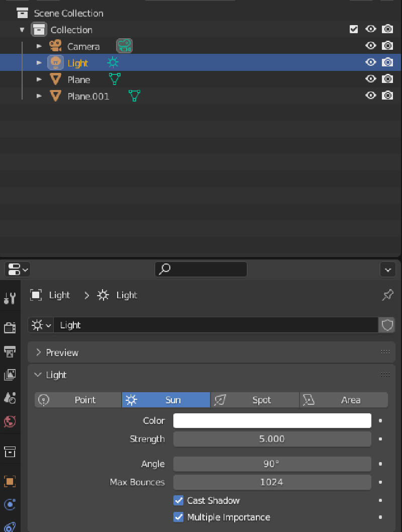
Task: Open the Physics properties tab
Action: 10,504
